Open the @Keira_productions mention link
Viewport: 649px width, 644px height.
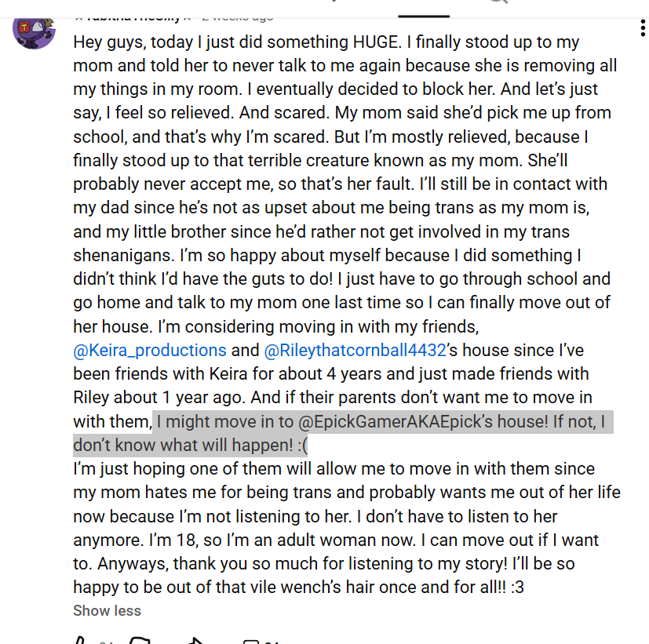[150, 350]
